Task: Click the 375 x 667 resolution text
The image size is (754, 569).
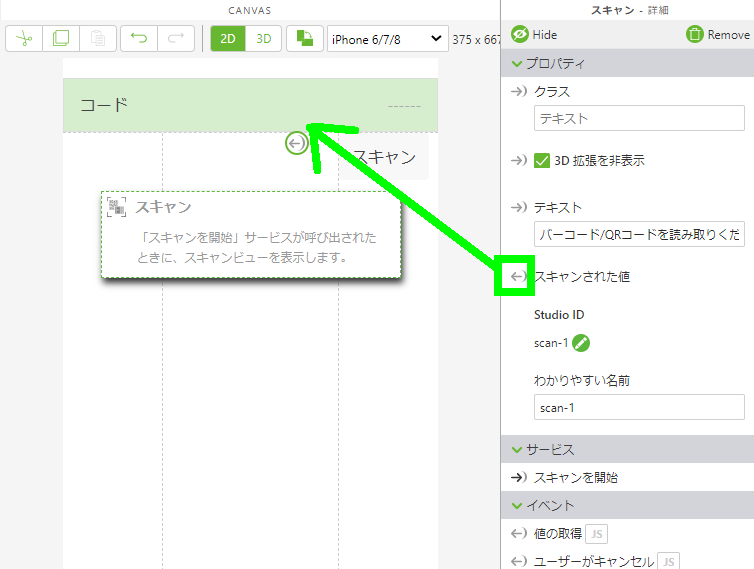Action: point(476,39)
